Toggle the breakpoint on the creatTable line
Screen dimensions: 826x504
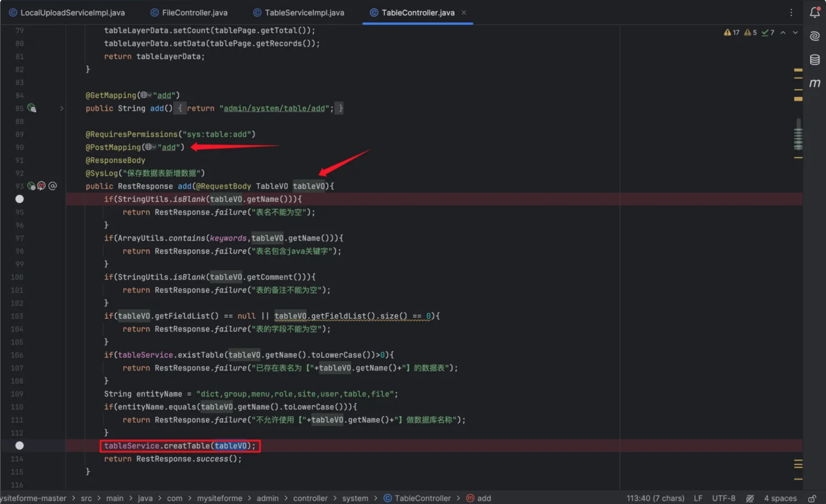coord(19,446)
